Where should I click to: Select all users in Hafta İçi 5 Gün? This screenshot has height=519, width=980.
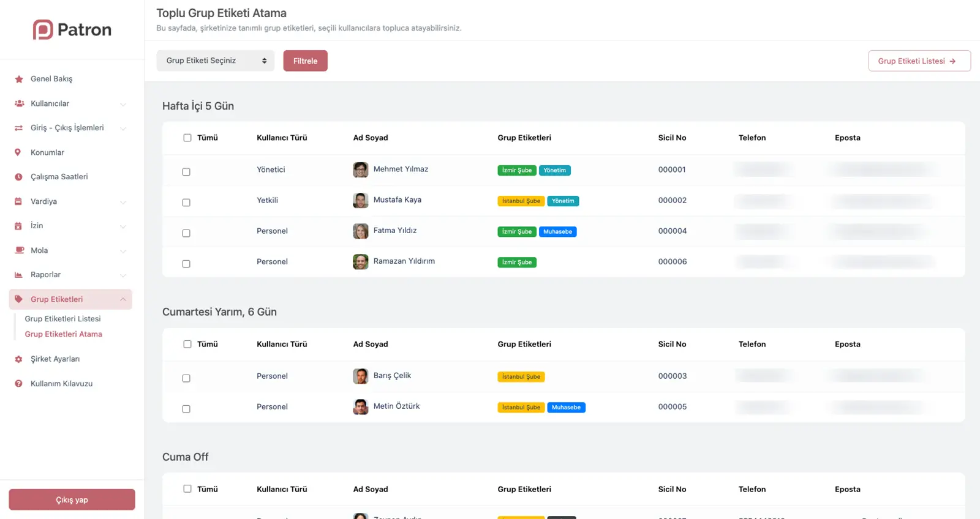tap(187, 138)
